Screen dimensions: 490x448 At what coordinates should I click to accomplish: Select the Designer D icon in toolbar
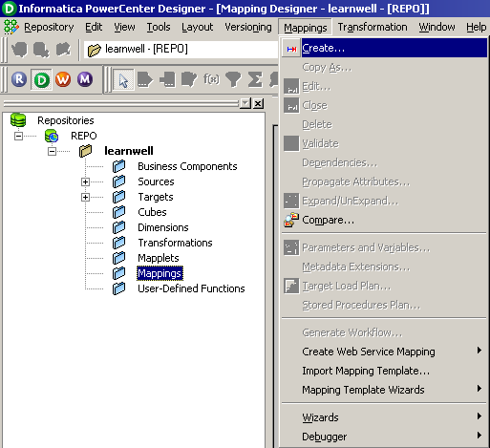pyautogui.click(x=42, y=79)
